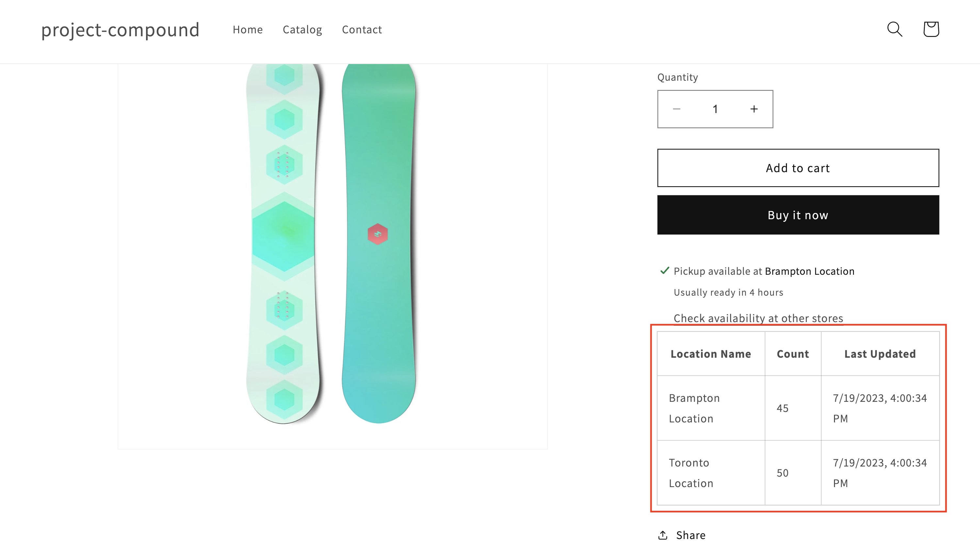Click the plus button to increase quantity
Viewport: 980px width, 556px height.
[754, 109]
